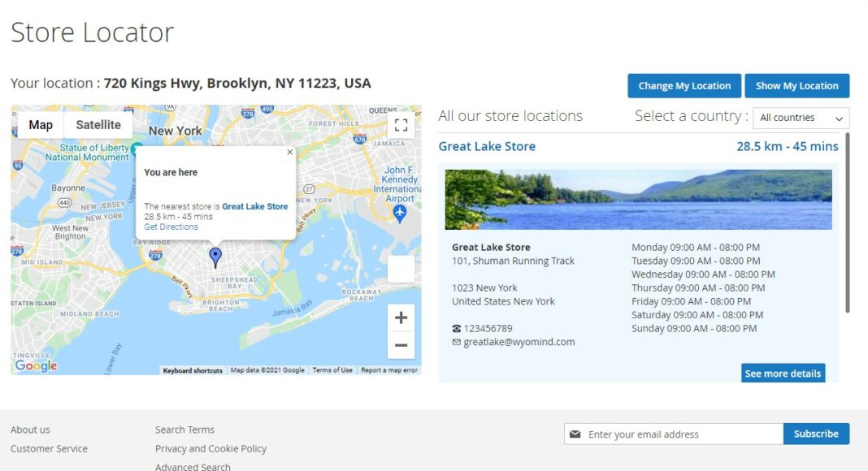The width and height of the screenshot is (868, 471).
Task: Click the envelope icon in newsletter field
Action: pos(575,434)
